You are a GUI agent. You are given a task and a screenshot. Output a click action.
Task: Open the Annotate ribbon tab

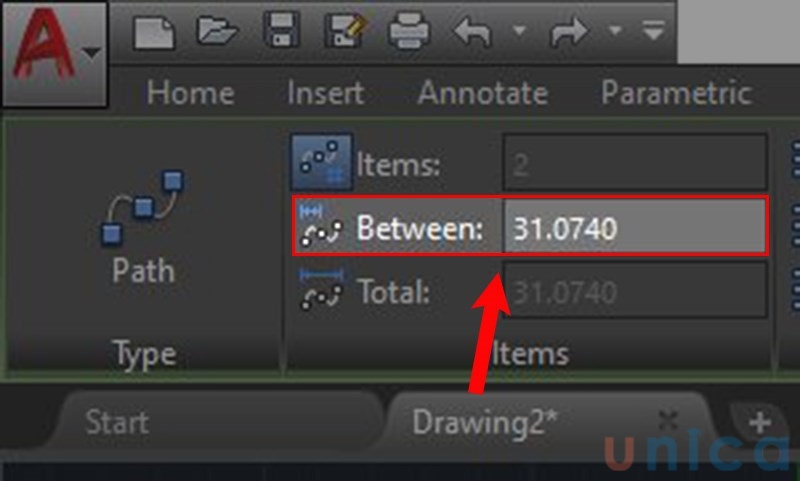click(x=483, y=93)
